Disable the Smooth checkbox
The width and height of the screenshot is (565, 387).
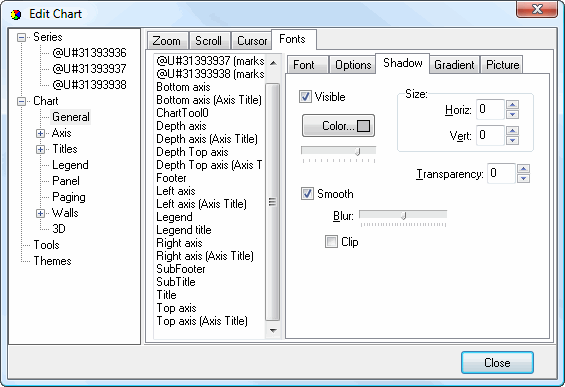point(307,194)
